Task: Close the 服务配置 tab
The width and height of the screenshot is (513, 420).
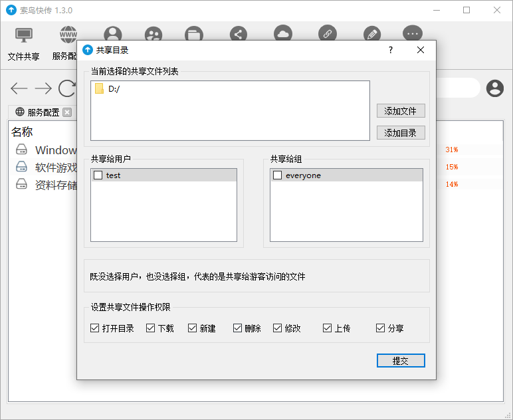Action: 66,112
